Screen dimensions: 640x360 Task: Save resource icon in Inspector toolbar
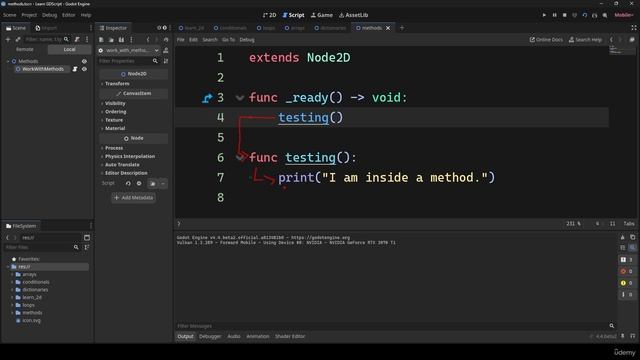coord(121,40)
